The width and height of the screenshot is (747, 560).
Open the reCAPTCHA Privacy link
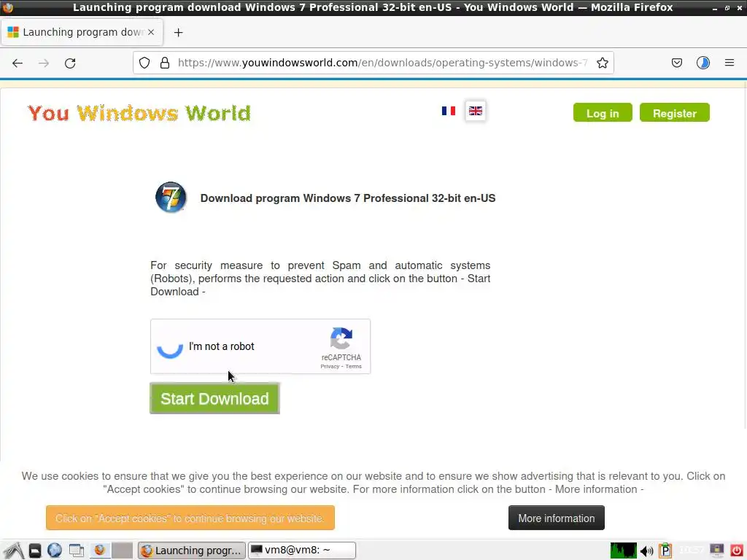(x=330, y=366)
